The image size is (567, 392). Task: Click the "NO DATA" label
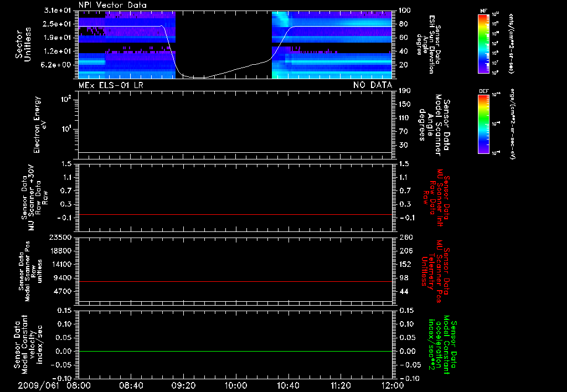pyautogui.click(x=373, y=85)
